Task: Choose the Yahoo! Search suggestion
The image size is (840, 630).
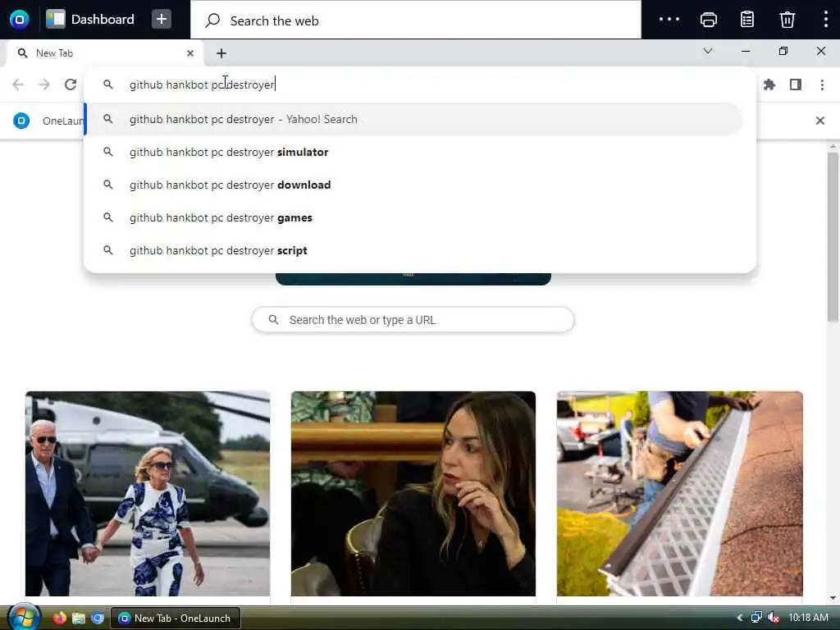Action: pyautogui.click(x=413, y=119)
